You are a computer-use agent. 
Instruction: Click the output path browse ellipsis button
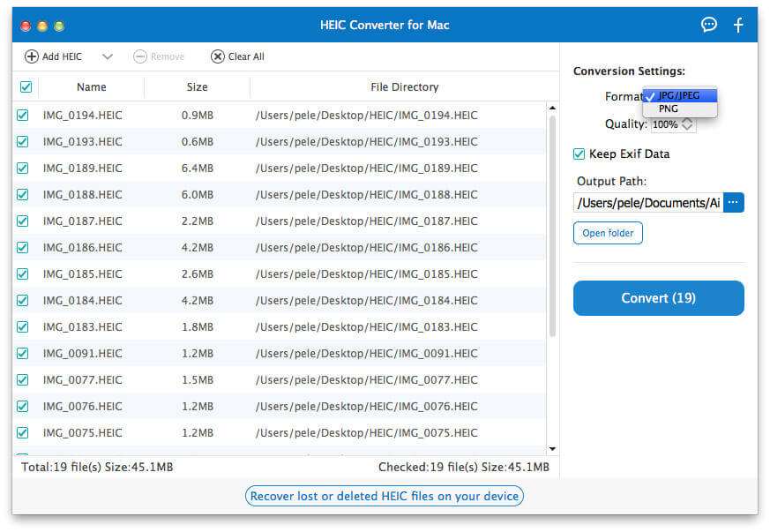pos(733,202)
